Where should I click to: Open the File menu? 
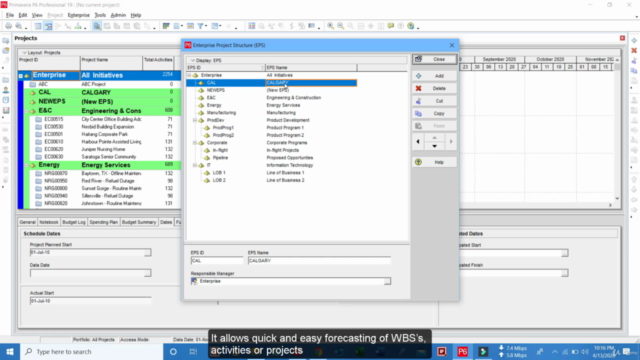(10, 15)
